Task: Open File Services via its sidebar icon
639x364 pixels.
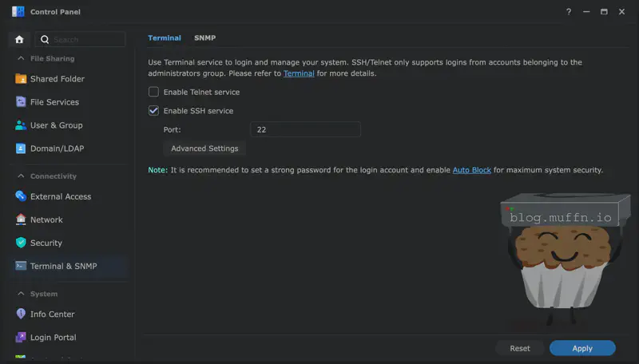Action: tap(21, 102)
